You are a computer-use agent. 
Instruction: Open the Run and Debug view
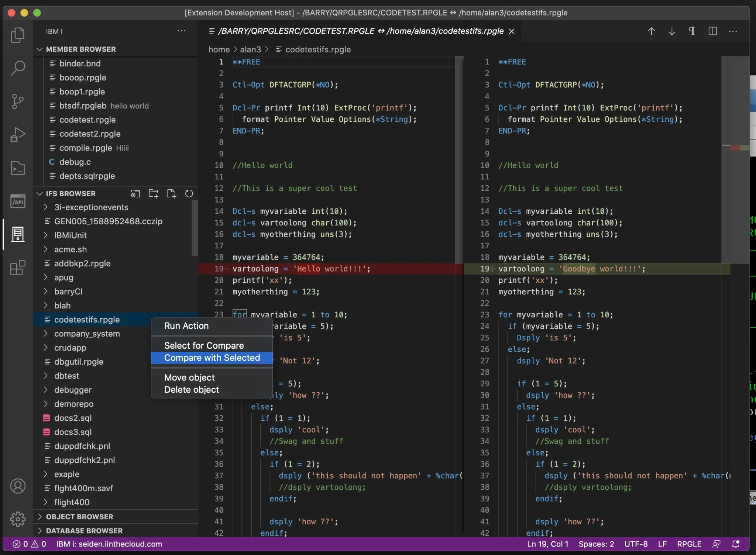(17, 134)
